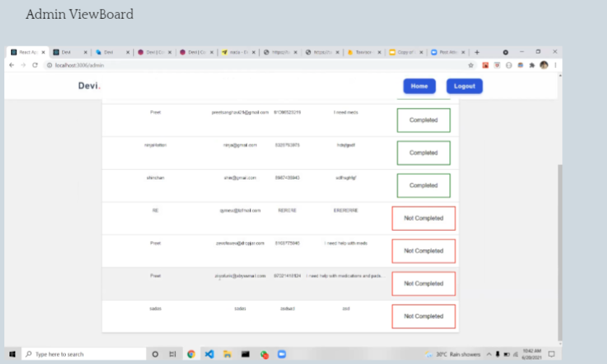Open Visual Studio Code from taskbar
The image size is (607, 364).
click(x=209, y=354)
